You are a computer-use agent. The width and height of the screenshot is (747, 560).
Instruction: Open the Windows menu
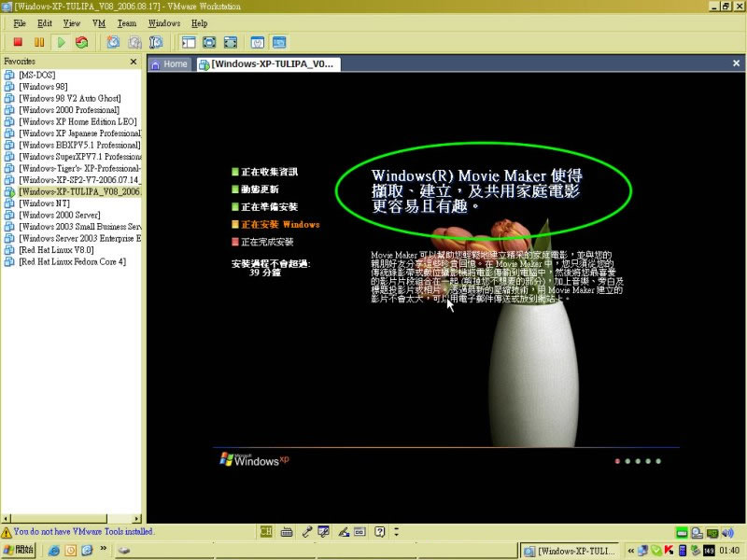pyautogui.click(x=164, y=23)
